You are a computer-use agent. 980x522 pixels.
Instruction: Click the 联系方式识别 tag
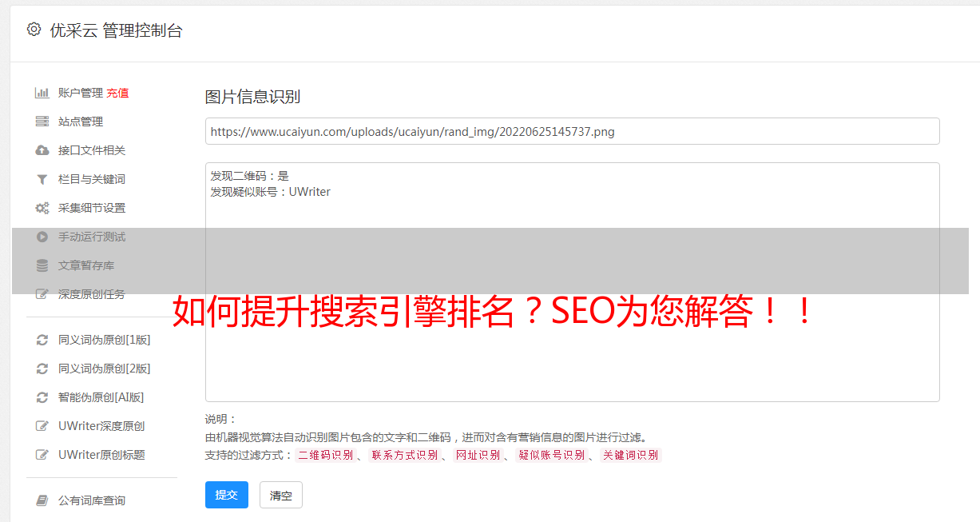404,455
